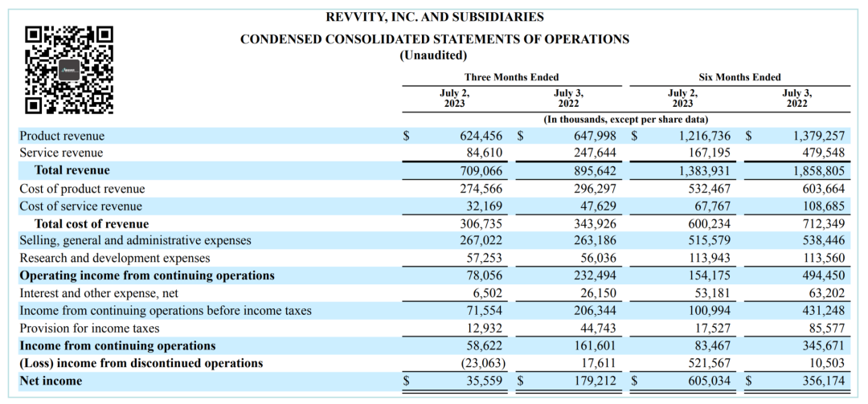Click R&D value 57,253
868x404 pixels.
tap(485, 259)
